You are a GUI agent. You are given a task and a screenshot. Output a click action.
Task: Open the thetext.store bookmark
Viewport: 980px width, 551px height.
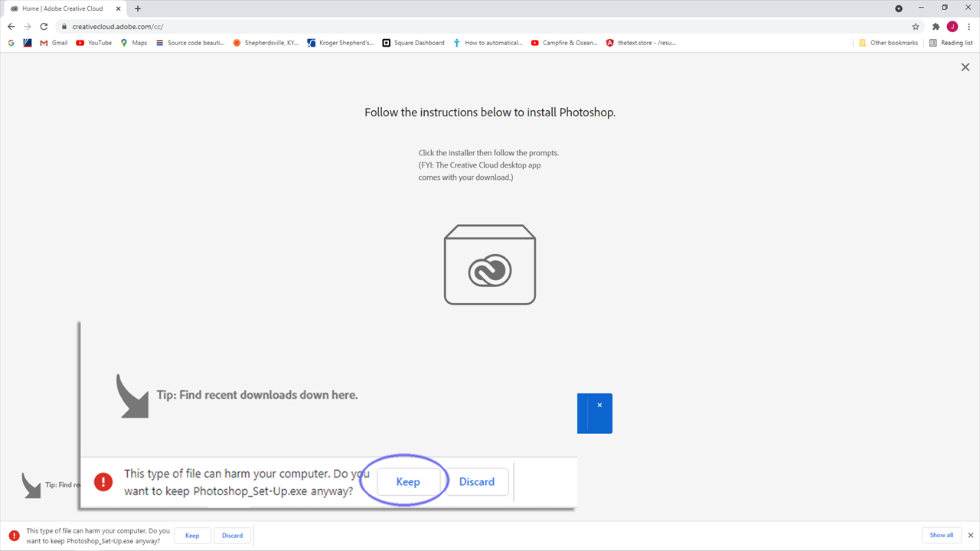[642, 43]
